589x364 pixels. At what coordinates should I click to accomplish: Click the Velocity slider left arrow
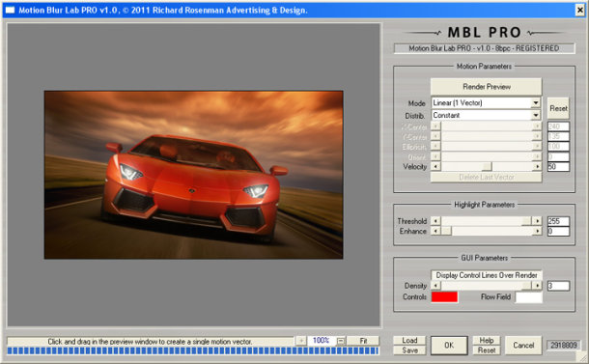click(x=435, y=166)
